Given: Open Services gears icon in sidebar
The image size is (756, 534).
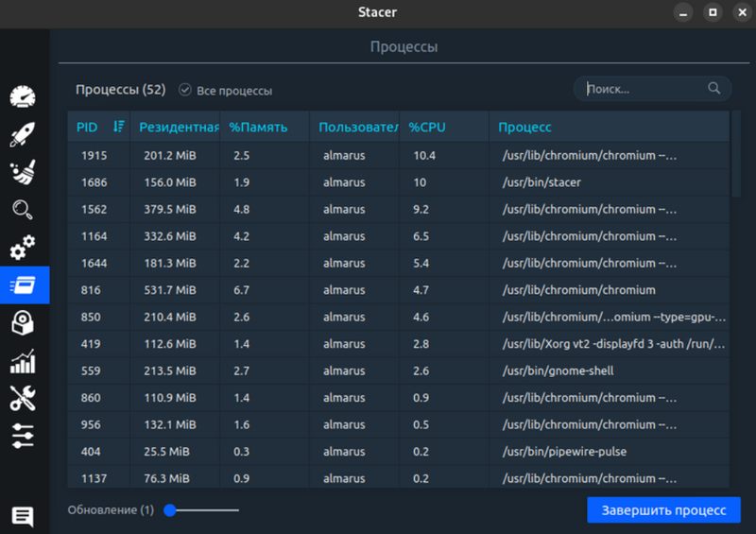Looking at the screenshot, I should click(23, 247).
